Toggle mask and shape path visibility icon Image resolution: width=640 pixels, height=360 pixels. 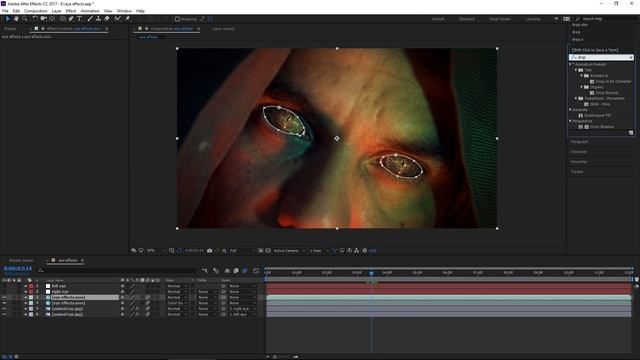(179, 251)
